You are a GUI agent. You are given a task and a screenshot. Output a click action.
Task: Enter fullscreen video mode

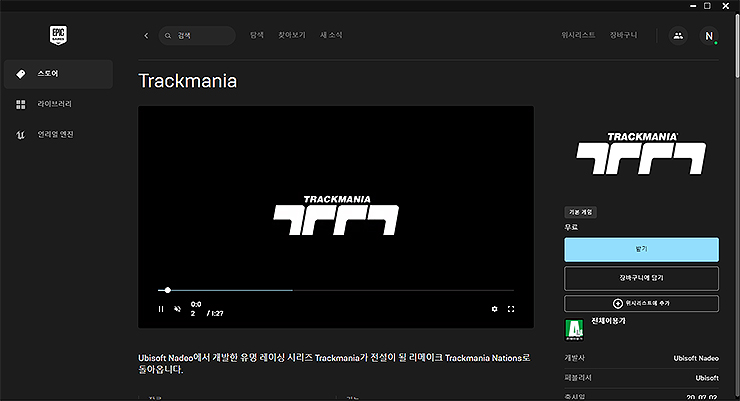[511, 309]
